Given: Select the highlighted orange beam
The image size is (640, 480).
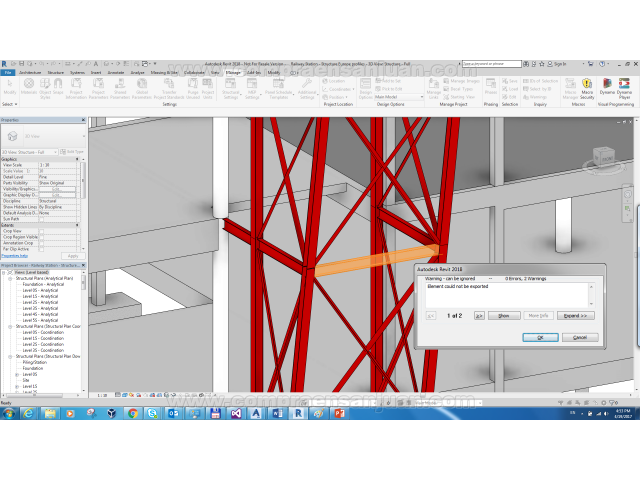Looking at the screenshot, I should click(376, 260).
